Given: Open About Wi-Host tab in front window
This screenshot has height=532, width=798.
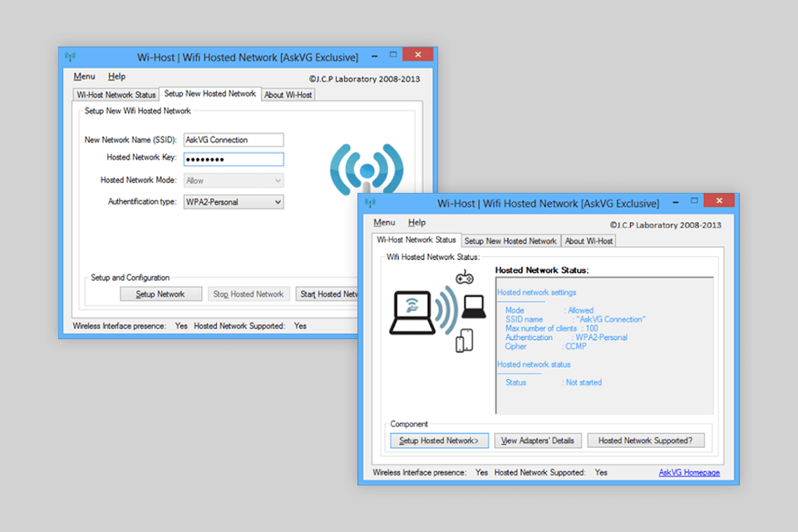Looking at the screenshot, I should [x=589, y=241].
